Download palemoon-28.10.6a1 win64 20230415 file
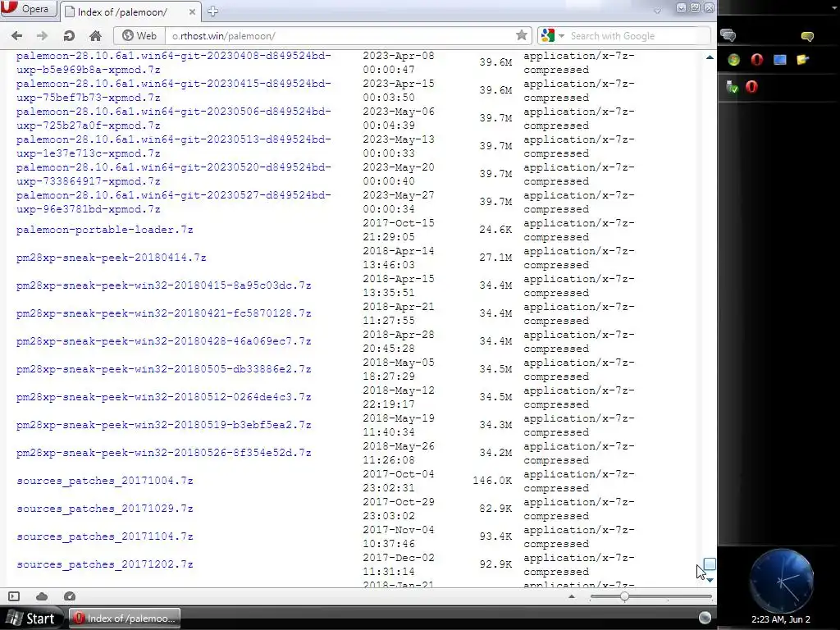The height and width of the screenshot is (630, 840). 174,90
